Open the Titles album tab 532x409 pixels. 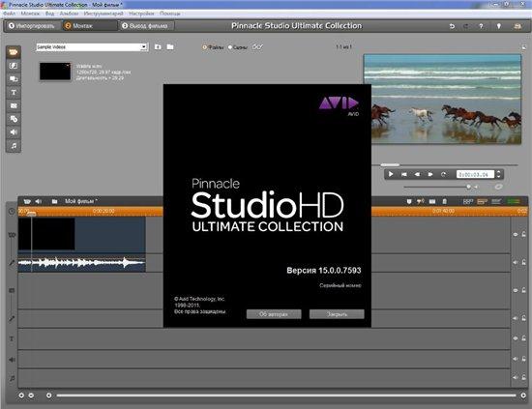[x=14, y=92]
